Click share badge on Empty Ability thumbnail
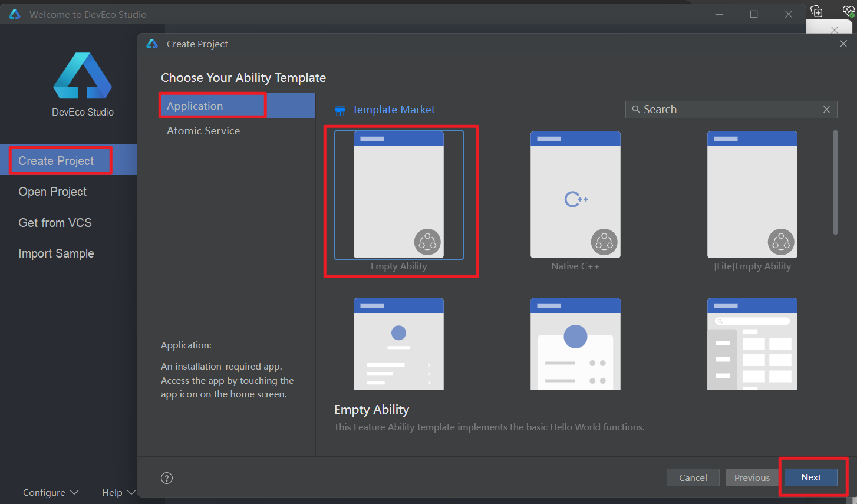Image resolution: width=857 pixels, height=504 pixels. (427, 242)
